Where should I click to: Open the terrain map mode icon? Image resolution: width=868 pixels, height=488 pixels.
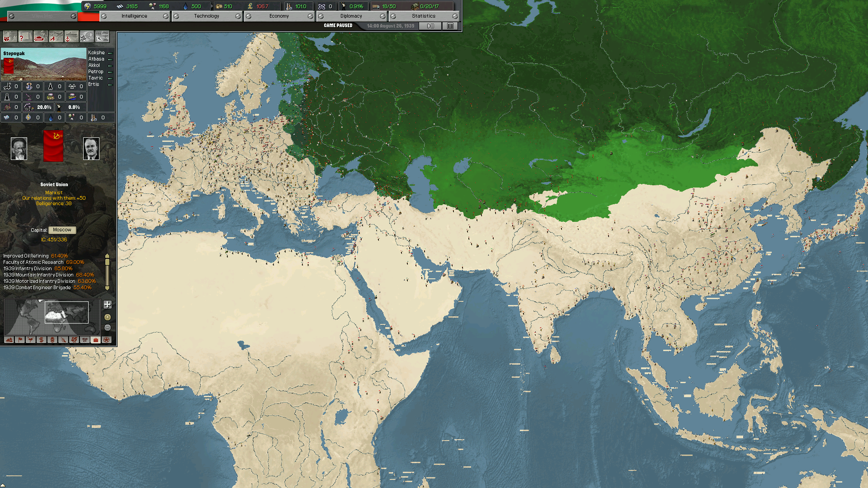tap(9, 340)
